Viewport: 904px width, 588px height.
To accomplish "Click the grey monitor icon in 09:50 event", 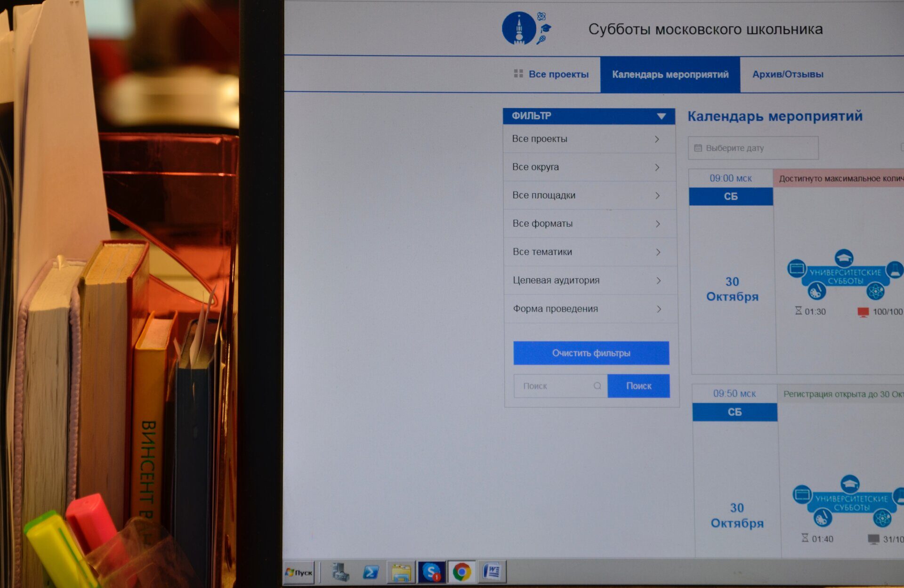I will pos(873,540).
